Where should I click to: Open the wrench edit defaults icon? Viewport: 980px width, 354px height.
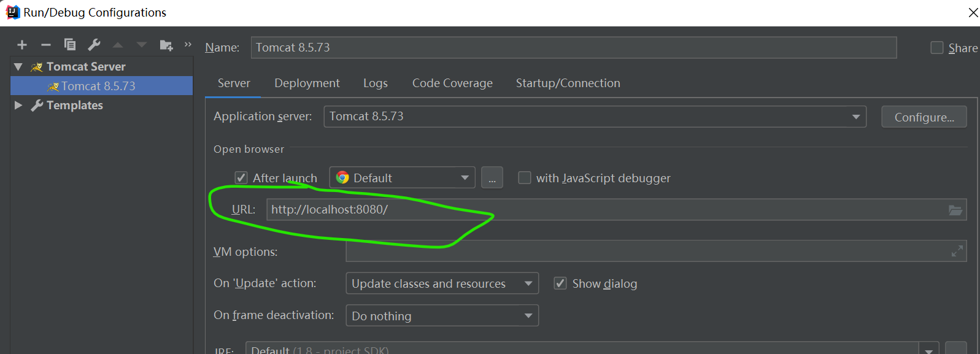click(x=94, y=45)
